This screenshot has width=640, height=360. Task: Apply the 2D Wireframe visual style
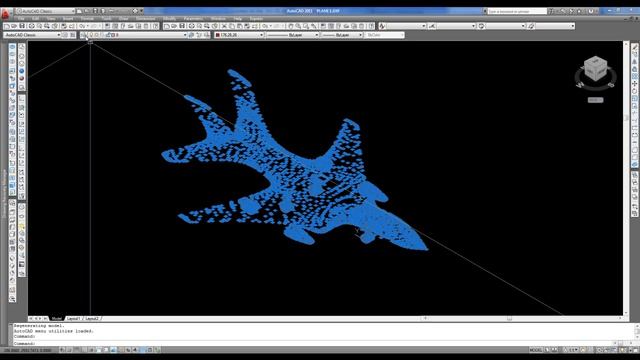pos(22,46)
